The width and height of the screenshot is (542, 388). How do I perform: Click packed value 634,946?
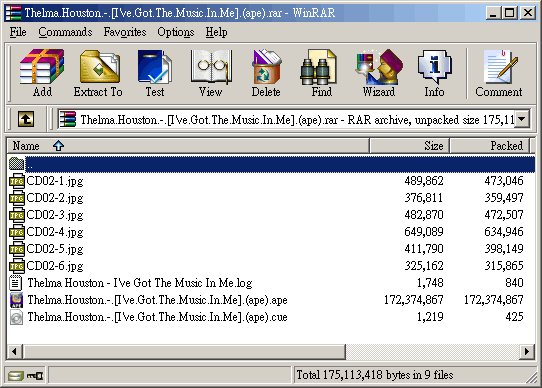point(504,232)
